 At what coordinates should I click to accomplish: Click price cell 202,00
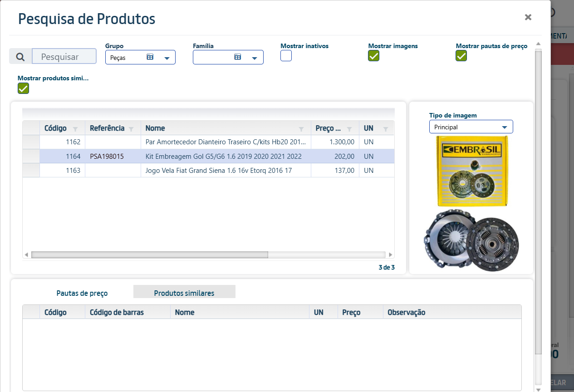[334, 157]
